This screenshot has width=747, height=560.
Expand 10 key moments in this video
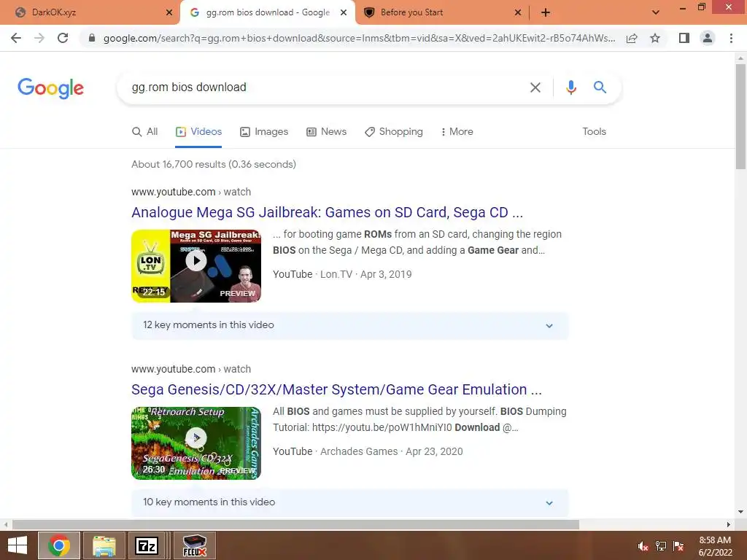pyautogui.click(x=349, y=502)
